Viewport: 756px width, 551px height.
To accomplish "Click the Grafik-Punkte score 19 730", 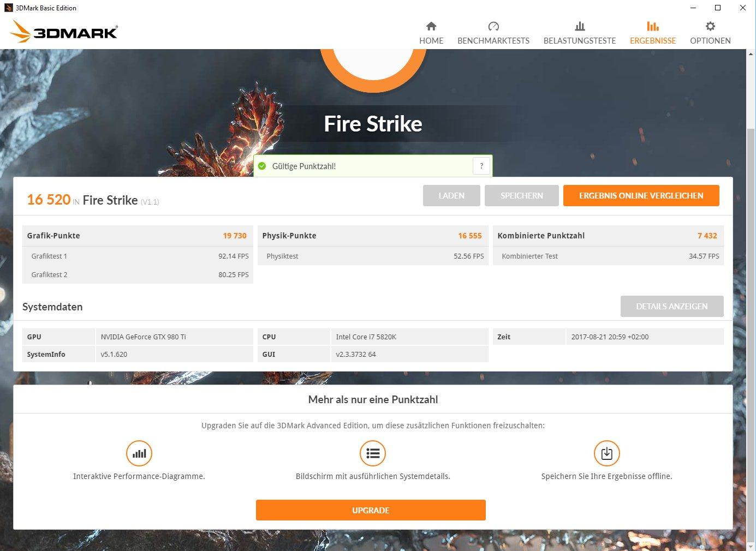I will pyautogui.click(x=235, y=236).
